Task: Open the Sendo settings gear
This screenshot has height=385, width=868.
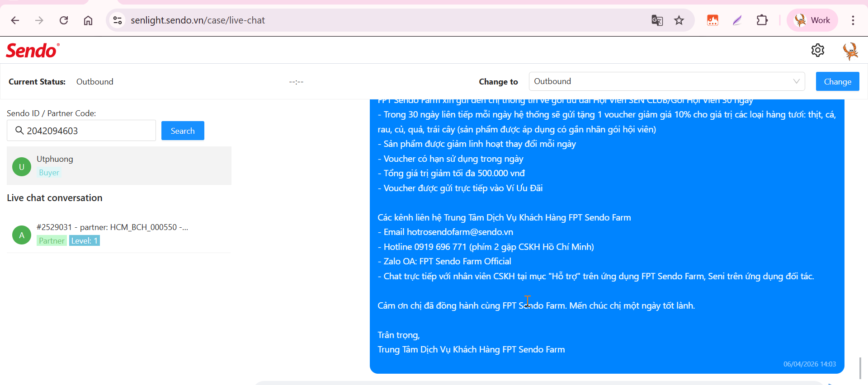Action: point(818,50)
